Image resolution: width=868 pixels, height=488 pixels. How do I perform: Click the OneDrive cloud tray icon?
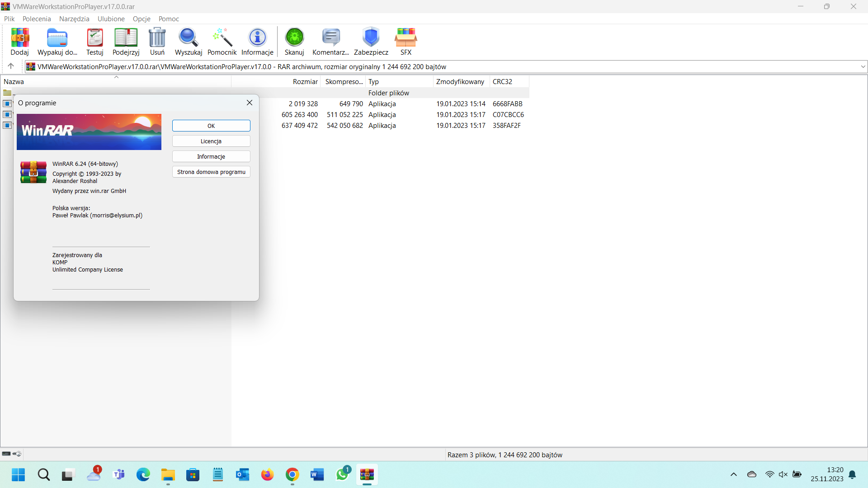752,474
